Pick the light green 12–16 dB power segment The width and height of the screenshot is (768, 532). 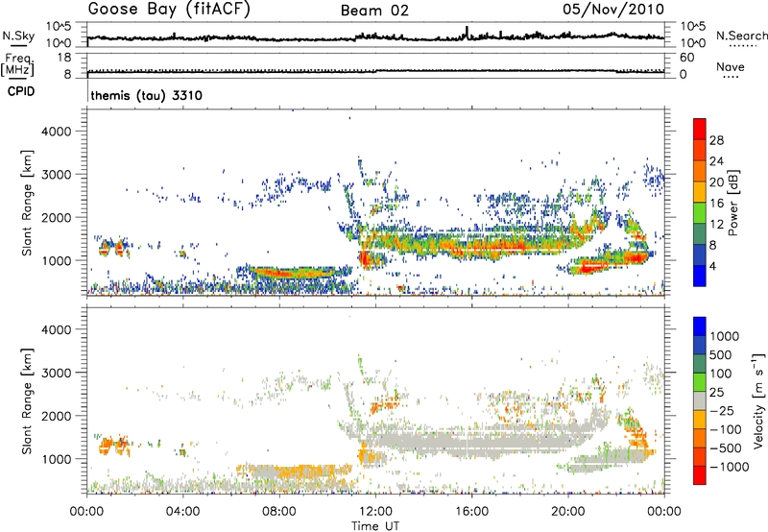(700, 213)
